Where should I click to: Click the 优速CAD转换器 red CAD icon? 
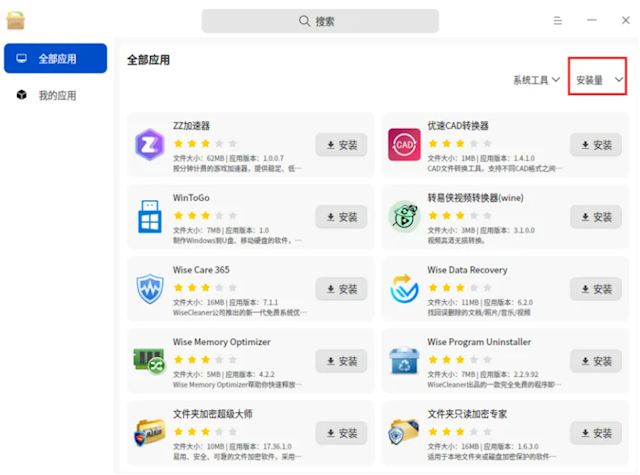click(404, 144)
